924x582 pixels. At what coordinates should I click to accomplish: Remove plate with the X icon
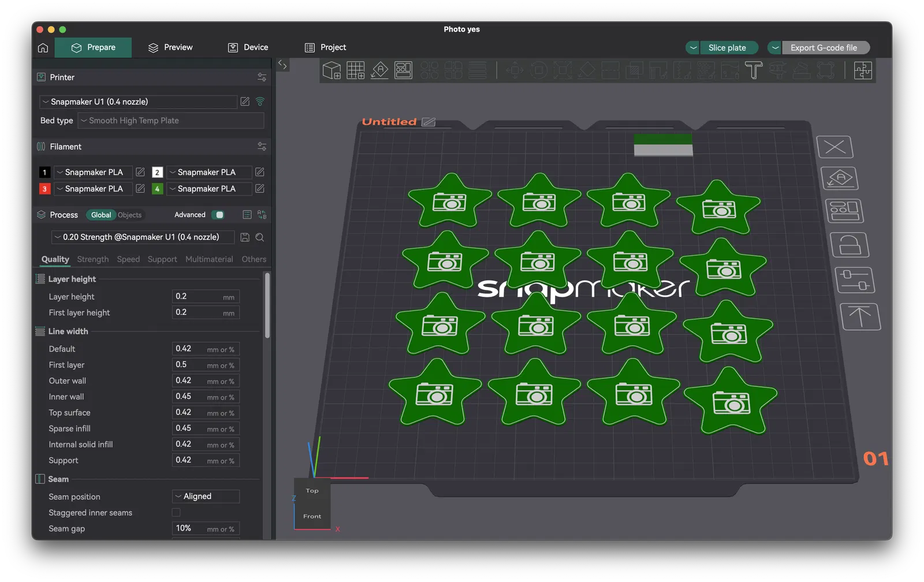pos(835,147)
